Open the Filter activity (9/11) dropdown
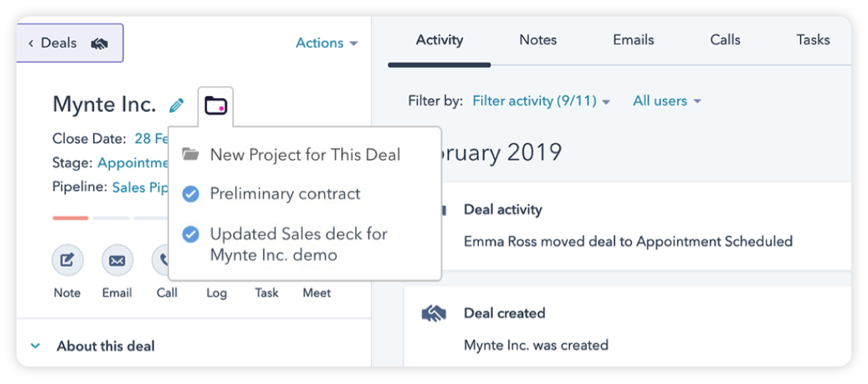The height and width of the screenshot is (384, 868). pos(541,101)
